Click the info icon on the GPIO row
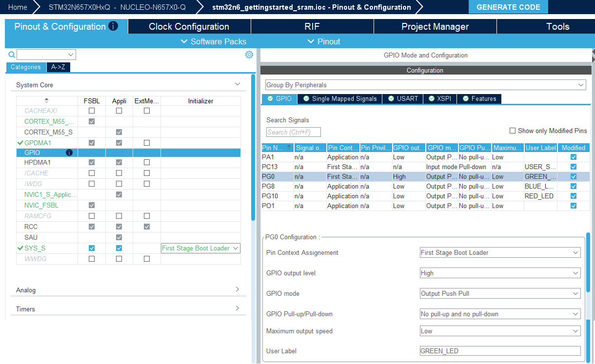The image size is (595, 364). pos(69,153)
